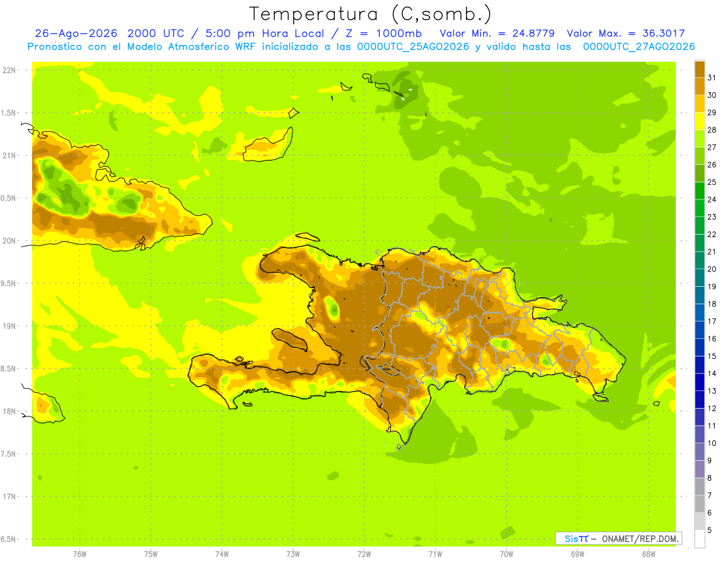The image size is (728, 562).
Task: Click colorbar swatch between 20 and 21
Action: 699,260
